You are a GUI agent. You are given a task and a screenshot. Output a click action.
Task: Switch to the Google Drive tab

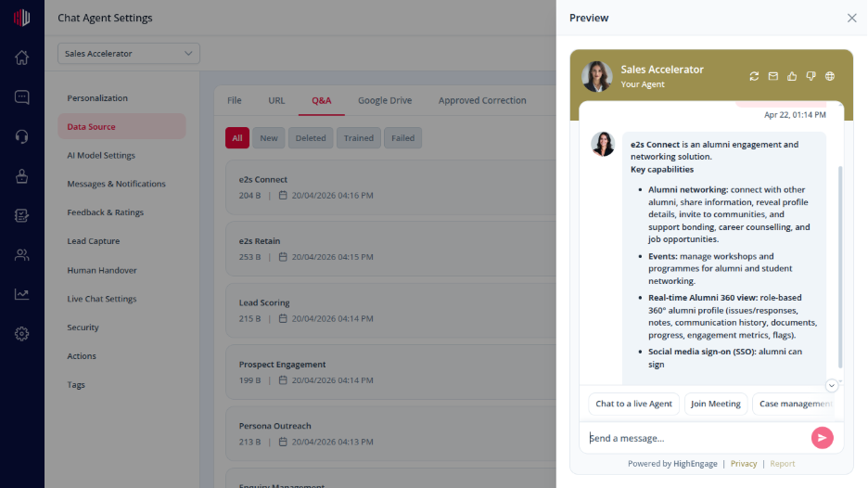(x=385, y=100)
